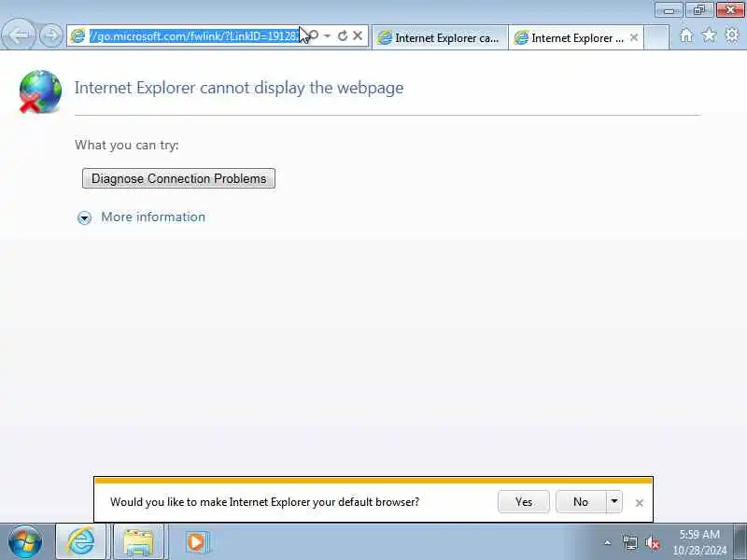Go forward with the Forward arrow button
The height and width of the screenshot is (560, 747).
click(50, 35)
